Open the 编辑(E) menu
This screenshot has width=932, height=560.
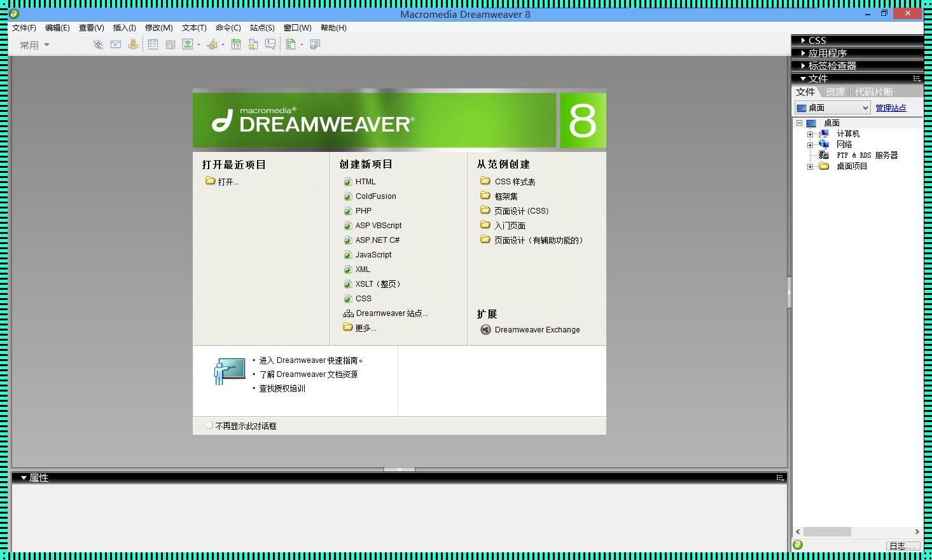(x=57, y=28)
